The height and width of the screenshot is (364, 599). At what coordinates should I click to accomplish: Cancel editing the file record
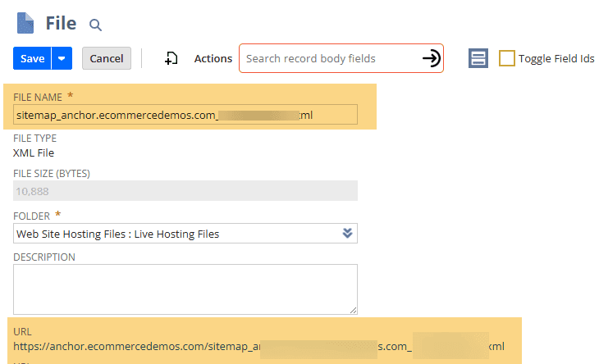(x=107, y=58)
